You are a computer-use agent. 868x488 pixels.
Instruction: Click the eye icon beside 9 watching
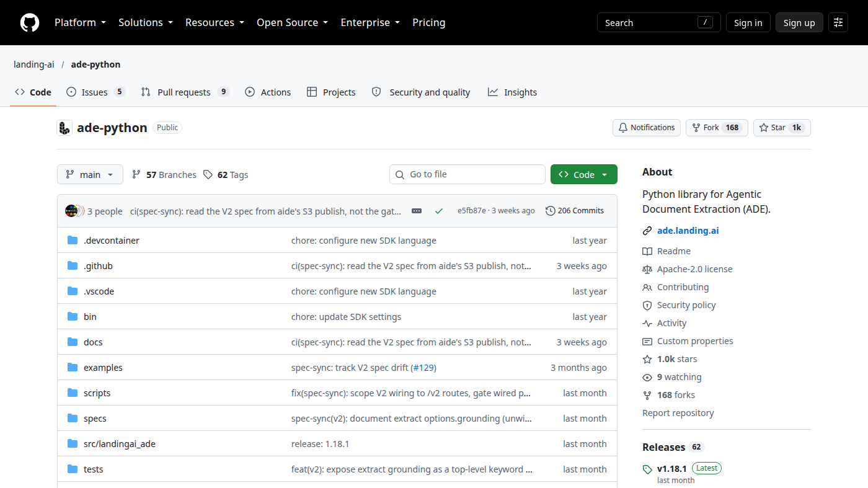(647, 377)
